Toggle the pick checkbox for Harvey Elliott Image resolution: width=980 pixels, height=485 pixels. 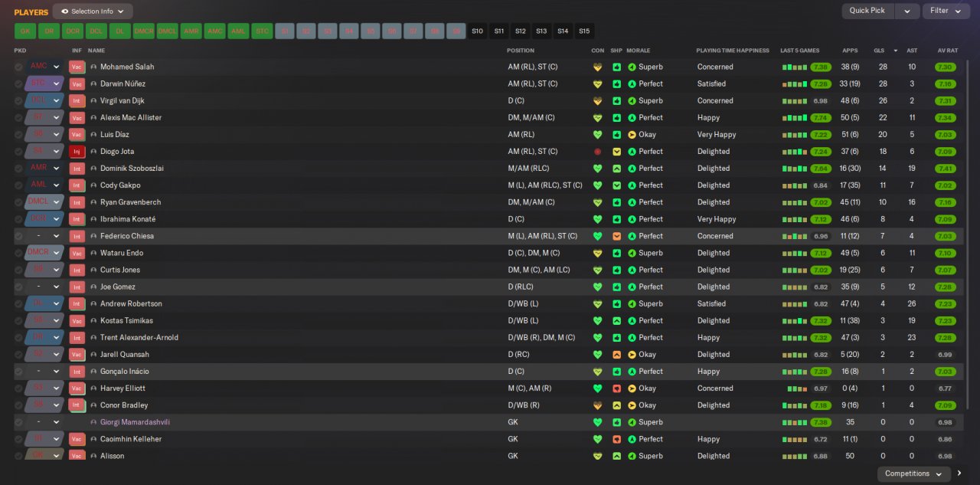coord(18,388)
